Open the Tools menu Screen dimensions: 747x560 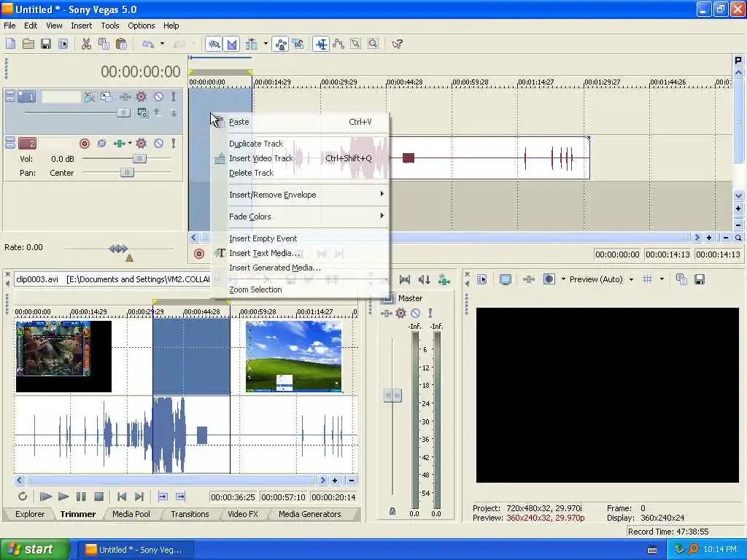pyautogui.click(x=110, y=26)
